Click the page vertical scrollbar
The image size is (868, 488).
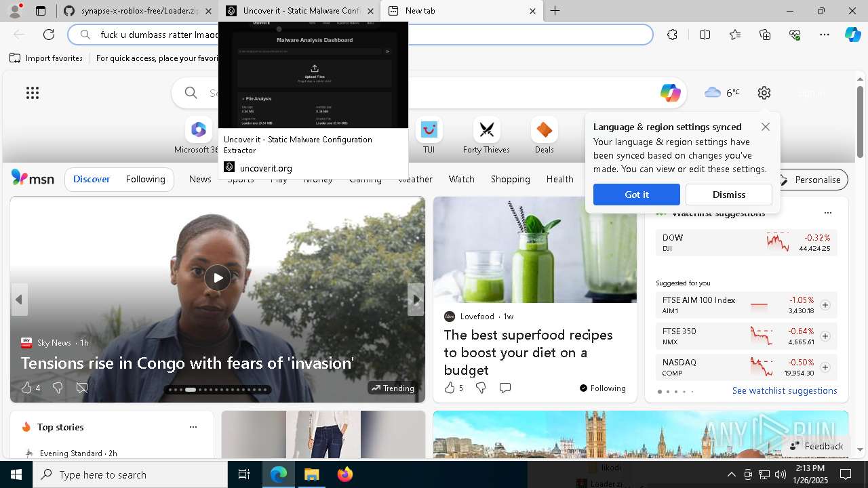pyautogui.click(x=861, y=122)
